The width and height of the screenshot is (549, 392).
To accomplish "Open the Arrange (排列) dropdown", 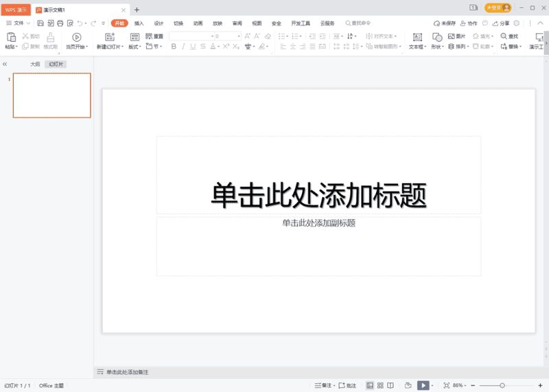I will click(468, 47).
